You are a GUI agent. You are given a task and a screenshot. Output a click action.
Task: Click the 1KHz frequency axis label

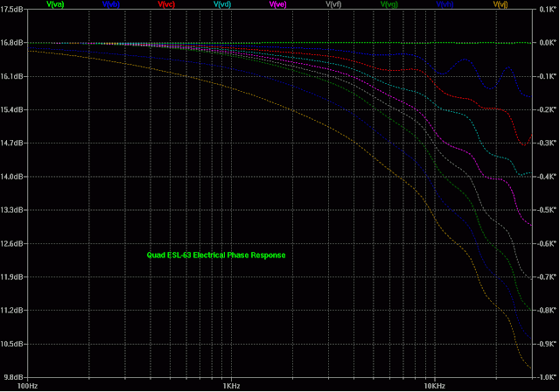pos(231,386)
